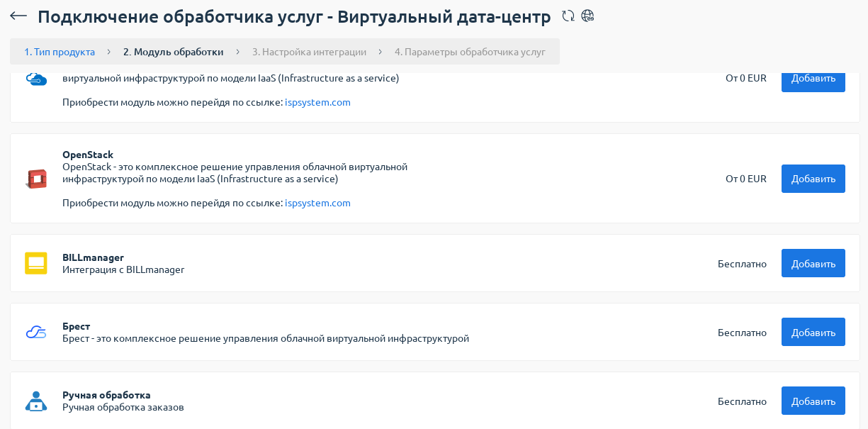
Task: Select step 3. Настройка интеграции
Action: click(310, 52)
